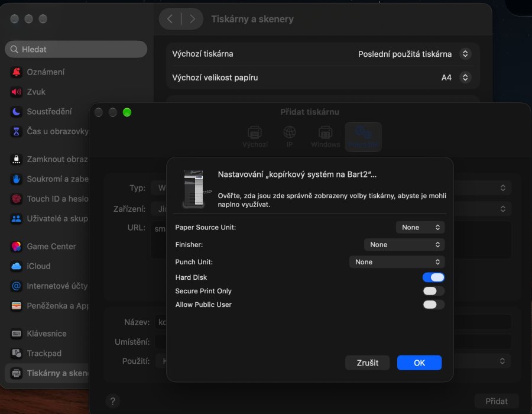
Task: Open Touch ID a heslo
Action: pyautogui.click(x=49, y=199)
